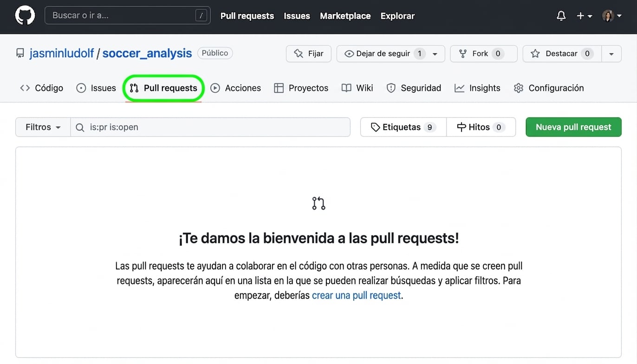Click the large pull request icon
This screenshot has width=637, height=364.
(318, 203)
